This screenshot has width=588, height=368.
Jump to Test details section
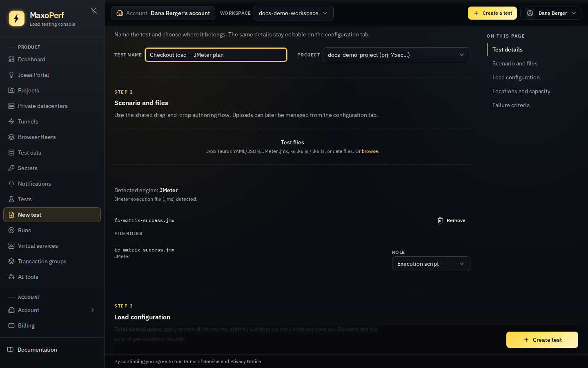tap(507, 49)
